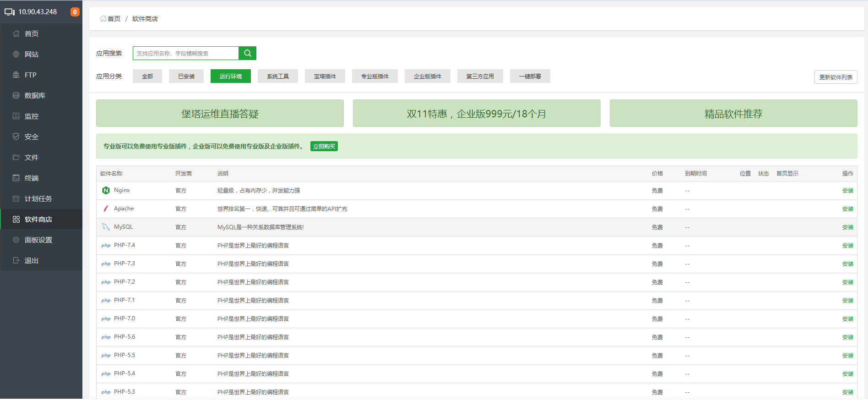Install PHP-5.4 via its 安装 link
The height and width of the screenshot is (401, 868).
point(848,374)
